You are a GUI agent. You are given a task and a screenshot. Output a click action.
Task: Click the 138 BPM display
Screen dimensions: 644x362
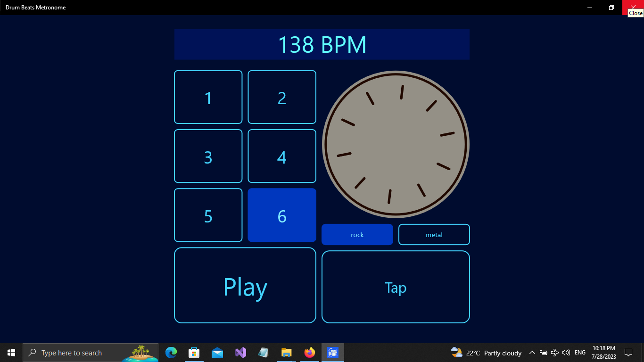[x=322, y=44]
